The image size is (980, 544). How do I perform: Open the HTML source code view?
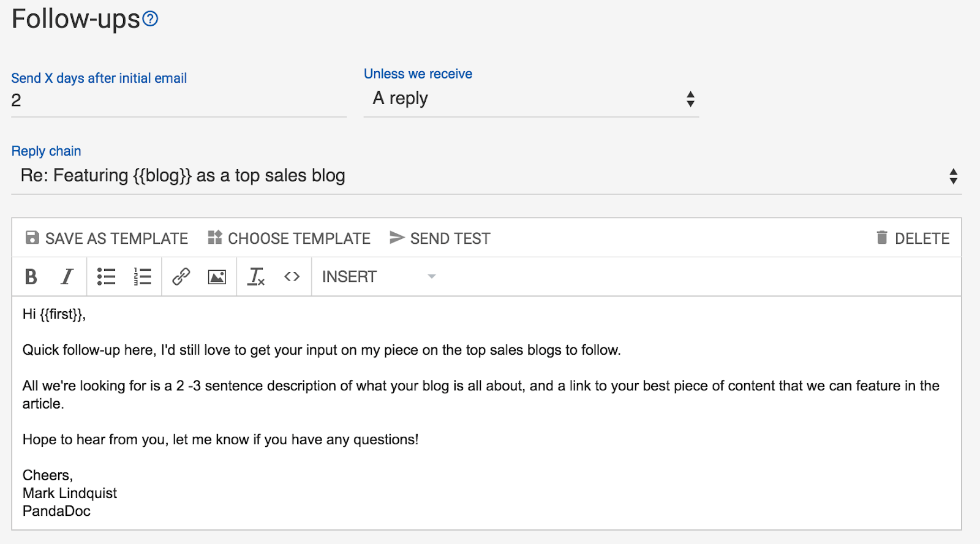coord(292,277)
